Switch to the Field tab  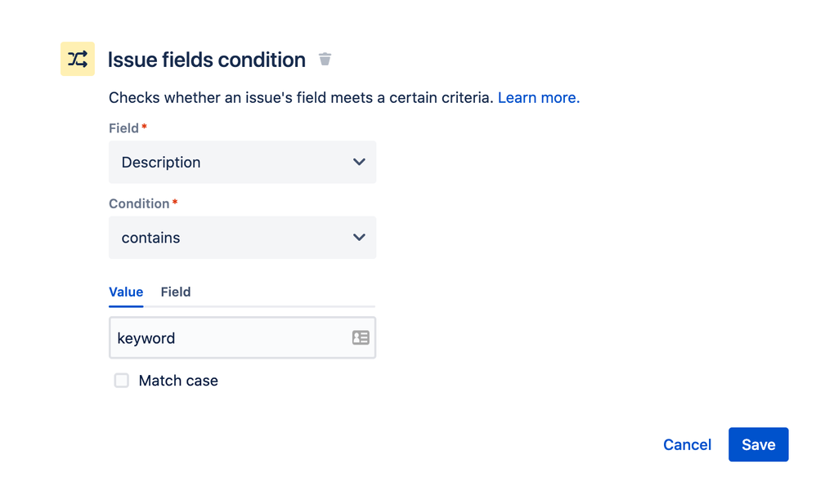click(x=176, y=292)
